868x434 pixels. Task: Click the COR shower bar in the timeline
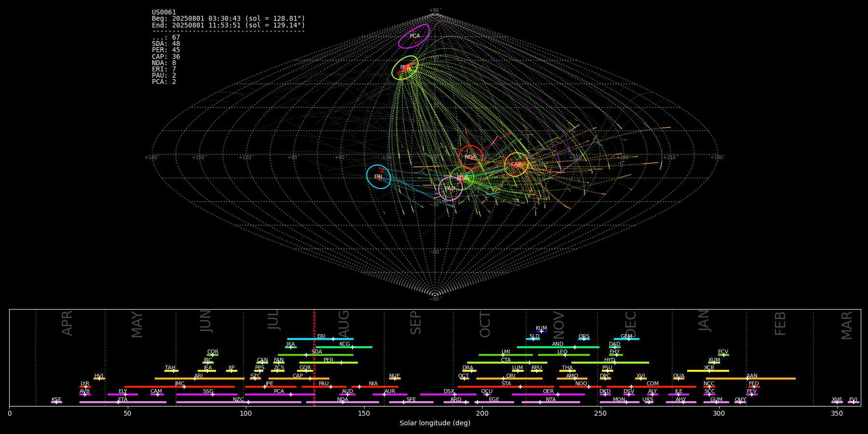click(x=213, y=355)
